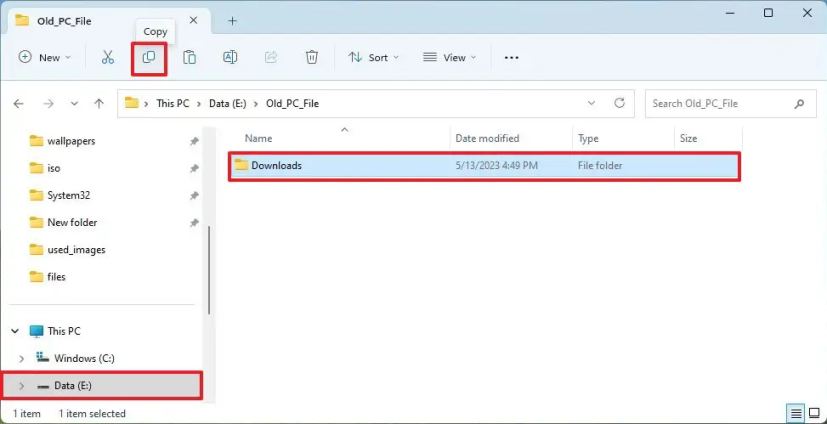
Task: Open New folder in sidebar
Action: [x=72, y=223]
